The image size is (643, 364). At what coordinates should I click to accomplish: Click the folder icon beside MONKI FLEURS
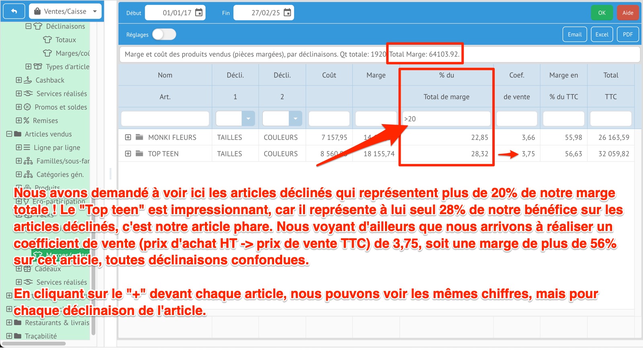tap(139, 137)
